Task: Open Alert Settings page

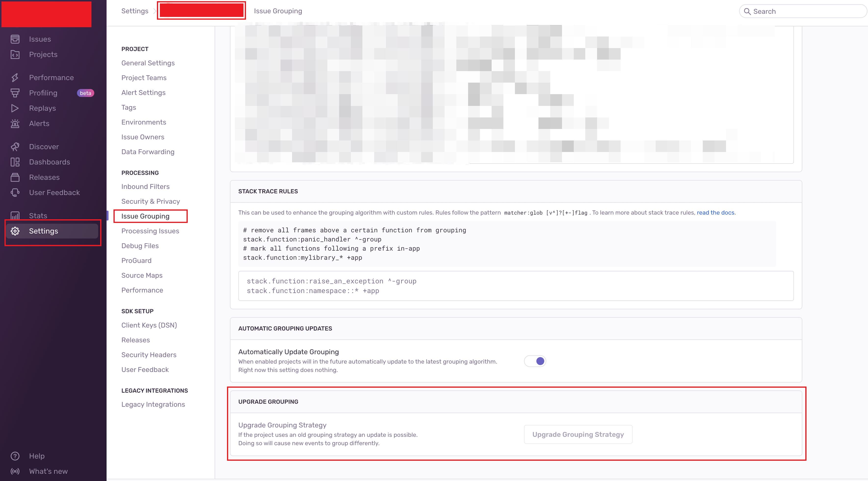Action: (143, 93)
